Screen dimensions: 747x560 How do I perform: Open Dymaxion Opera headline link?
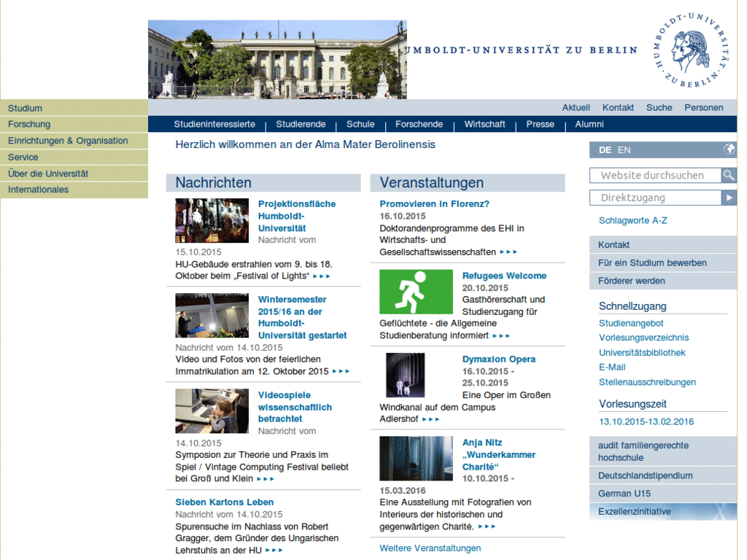pos(498,359)
